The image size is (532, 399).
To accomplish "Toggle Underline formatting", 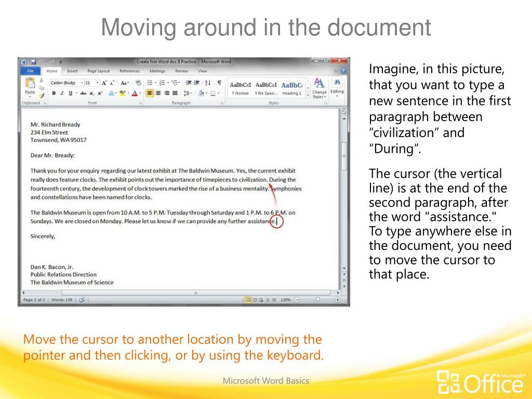I will [x=70, y=94].
